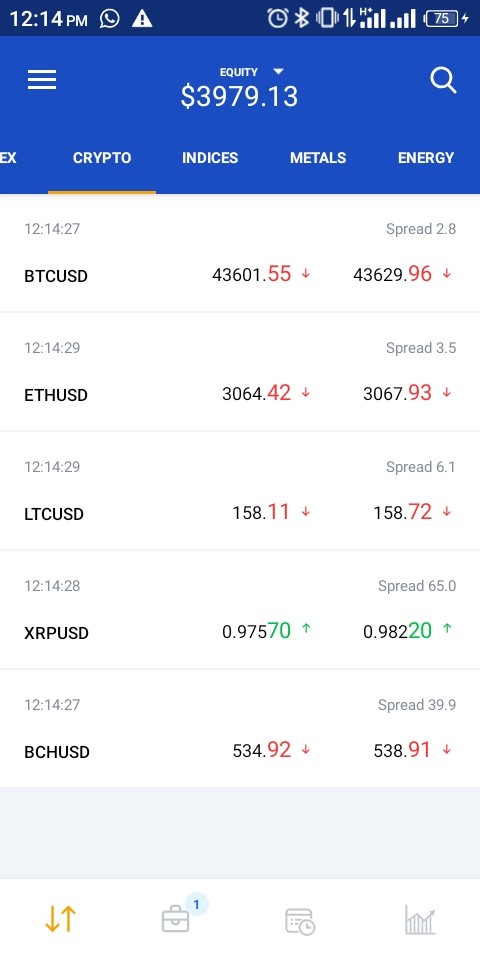
Task: Open the portfolio briefcase icon
Action: tap(176, 919)
